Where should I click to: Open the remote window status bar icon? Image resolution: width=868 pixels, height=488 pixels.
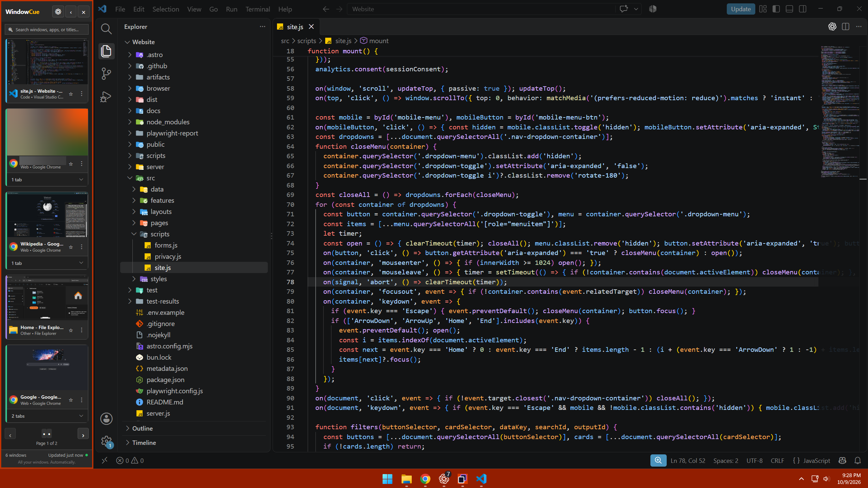pos(105,460)
